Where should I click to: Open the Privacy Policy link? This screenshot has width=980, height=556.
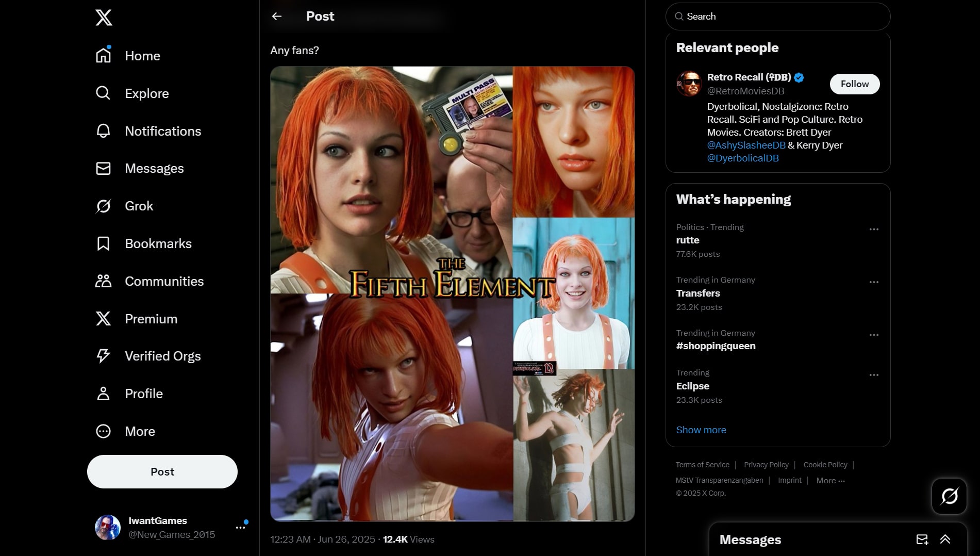pos(766,465)
